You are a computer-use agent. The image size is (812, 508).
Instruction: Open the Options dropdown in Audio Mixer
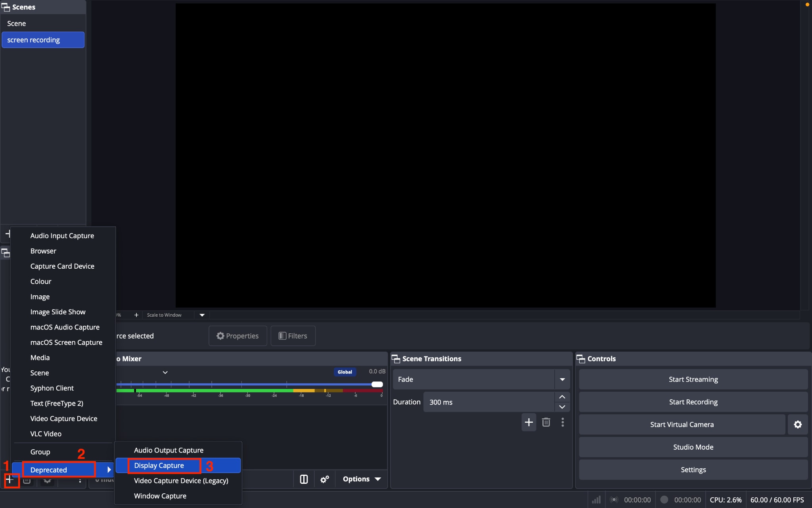click(362, 479)
